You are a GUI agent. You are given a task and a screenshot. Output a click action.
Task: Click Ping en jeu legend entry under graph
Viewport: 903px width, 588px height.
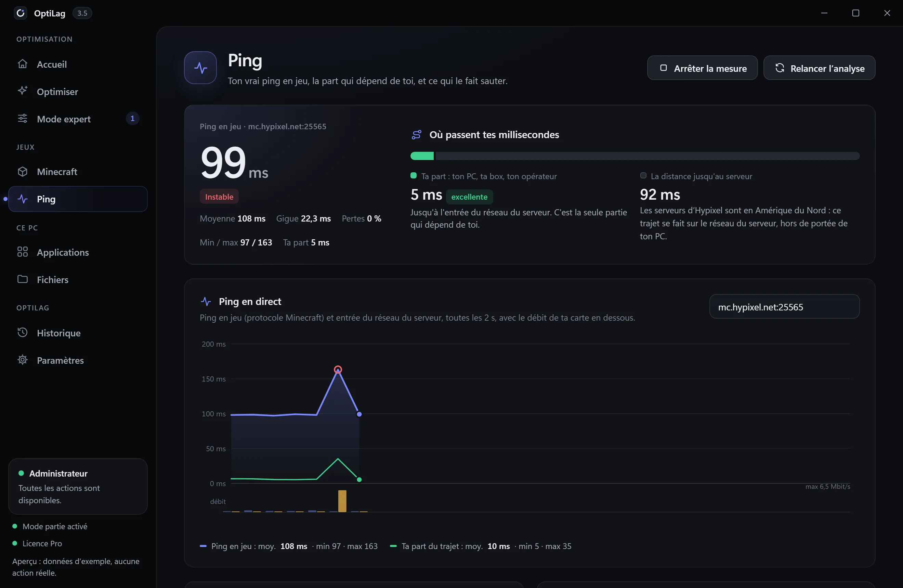tap(289, 546)
